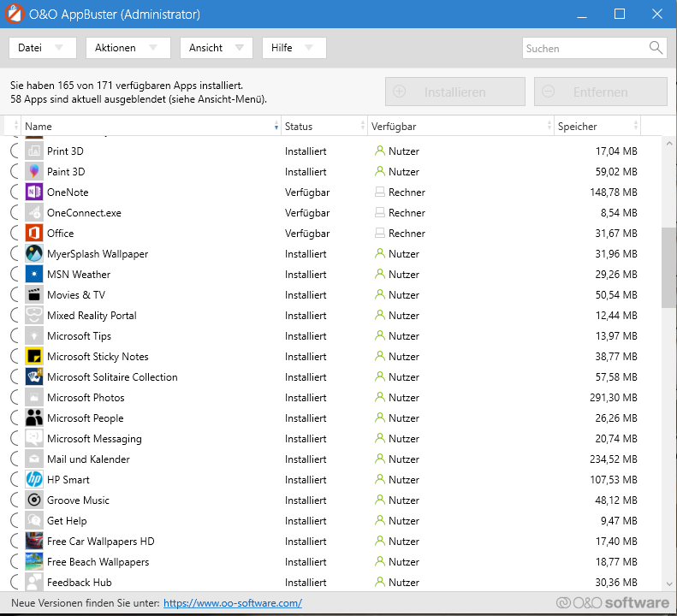
Task: Click the Mail und Kalender icon
Action: (x=34, y=459)
